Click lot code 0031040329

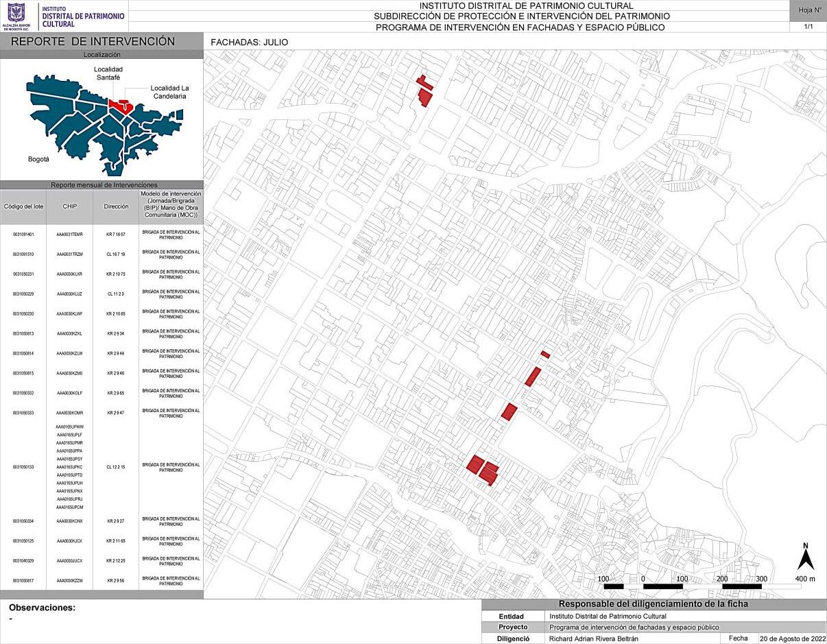click(x=23, y=561)
